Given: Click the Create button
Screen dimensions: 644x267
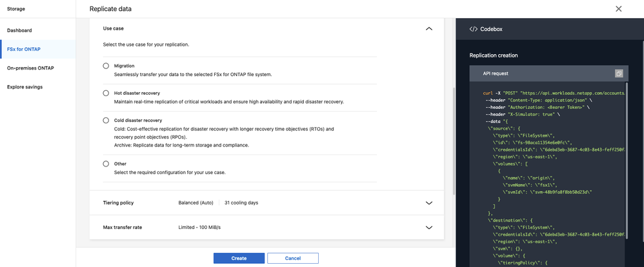Looking at the screenshot, I should tap(239, 258).
